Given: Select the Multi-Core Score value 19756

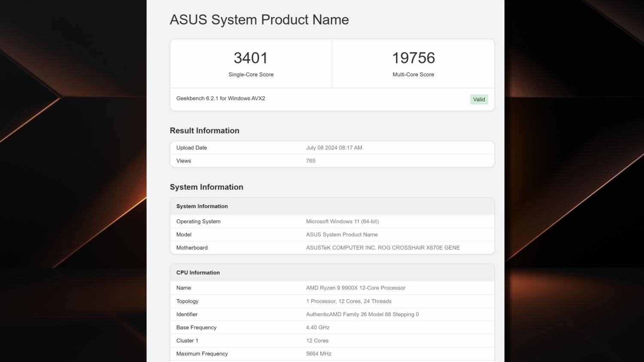Looking at the screenshot, I should pos(413,58).
